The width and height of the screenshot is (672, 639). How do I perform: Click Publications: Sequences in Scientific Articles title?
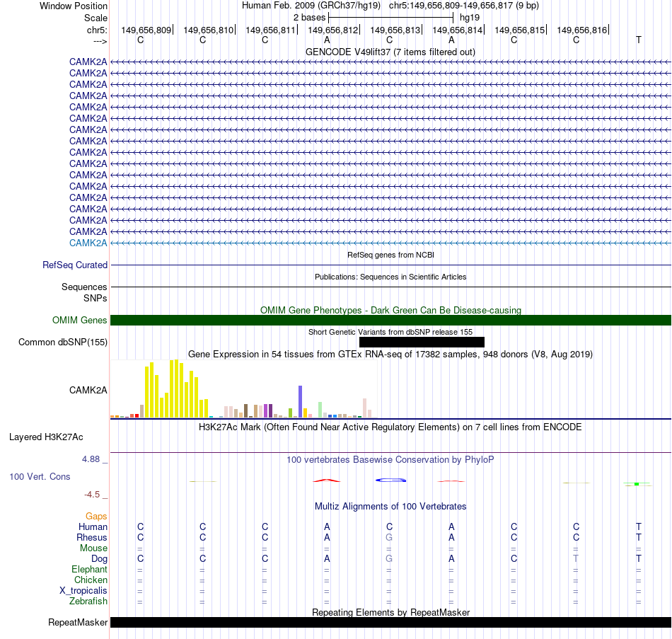pyautogui.click(x=390, y=277)
